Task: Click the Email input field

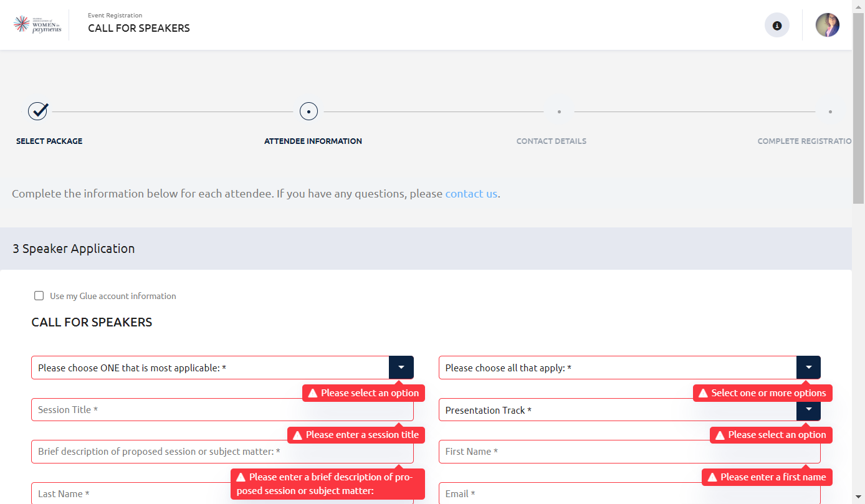Action: coord(629,493)
